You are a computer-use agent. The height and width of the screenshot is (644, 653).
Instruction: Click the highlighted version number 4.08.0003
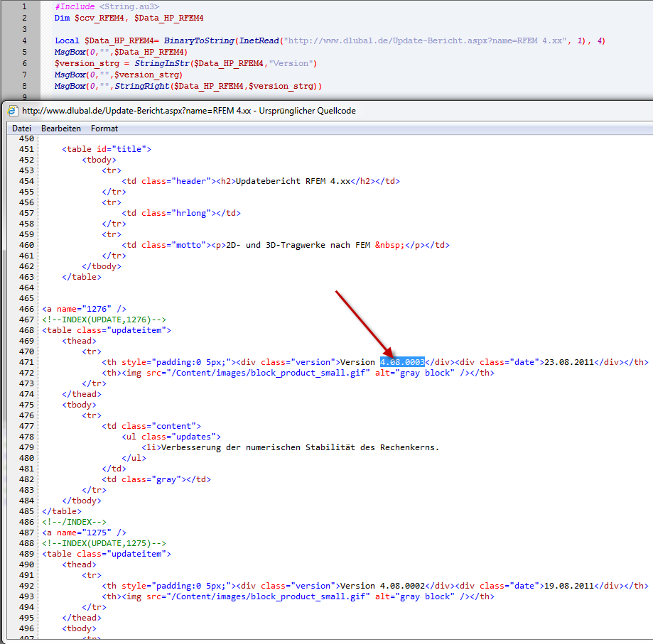click(x=401, y=362)
